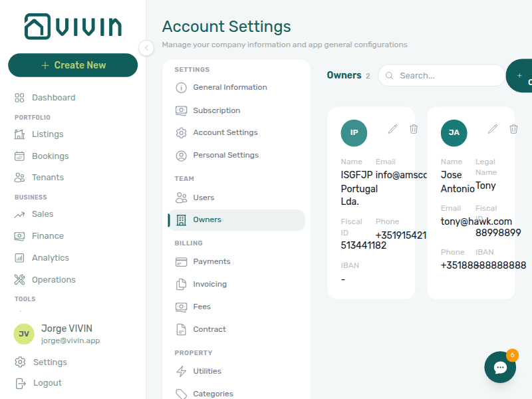
Task: Open Jorge VIVIN profile name
Action: tap(66, 329)
